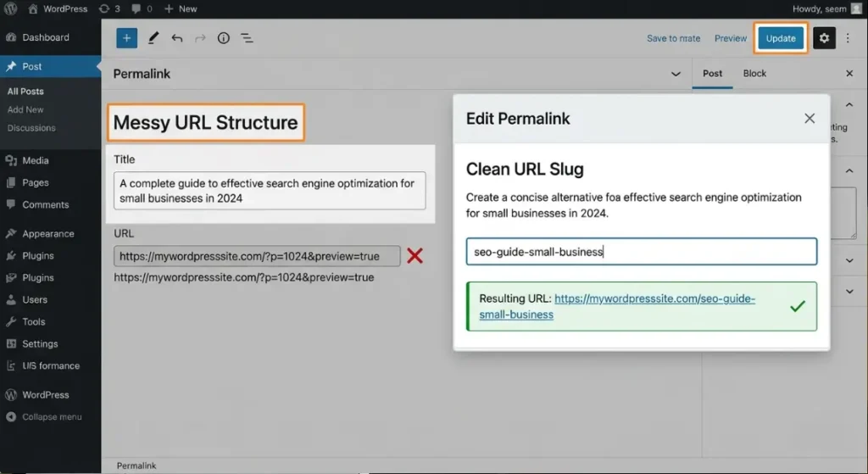
Task: Open Add New post submenu
Action: (25, 109)
